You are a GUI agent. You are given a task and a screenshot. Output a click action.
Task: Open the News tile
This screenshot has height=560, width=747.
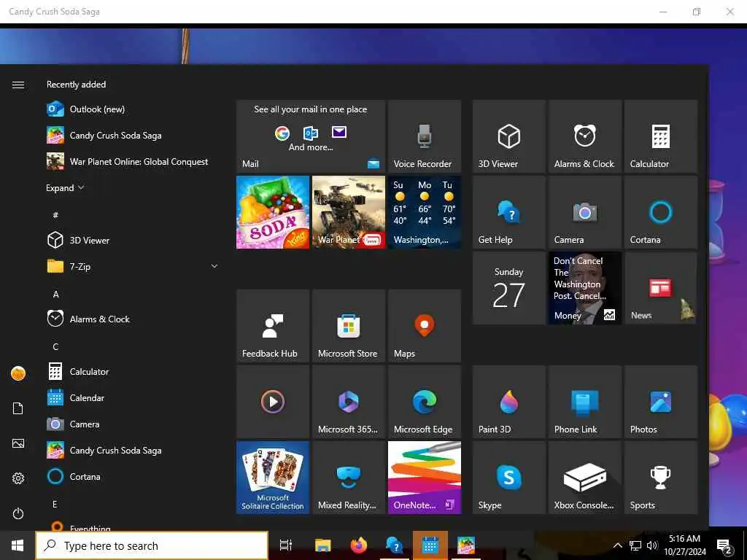point(661,288)
